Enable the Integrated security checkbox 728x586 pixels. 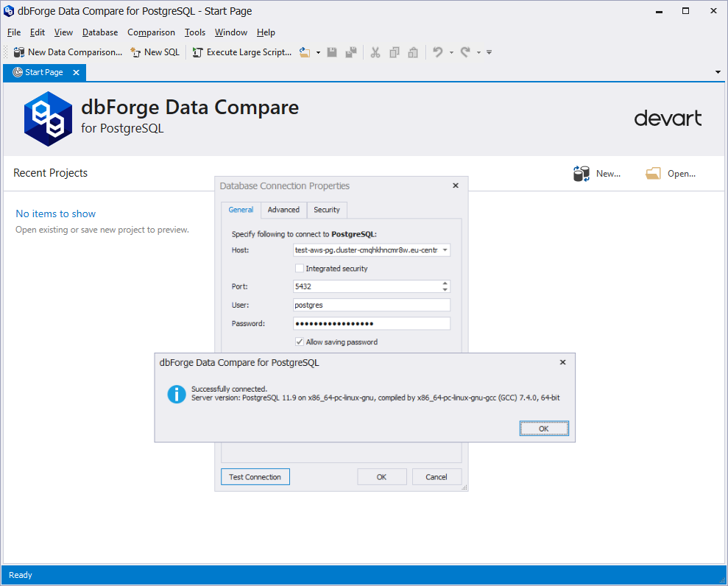(300, 269)
